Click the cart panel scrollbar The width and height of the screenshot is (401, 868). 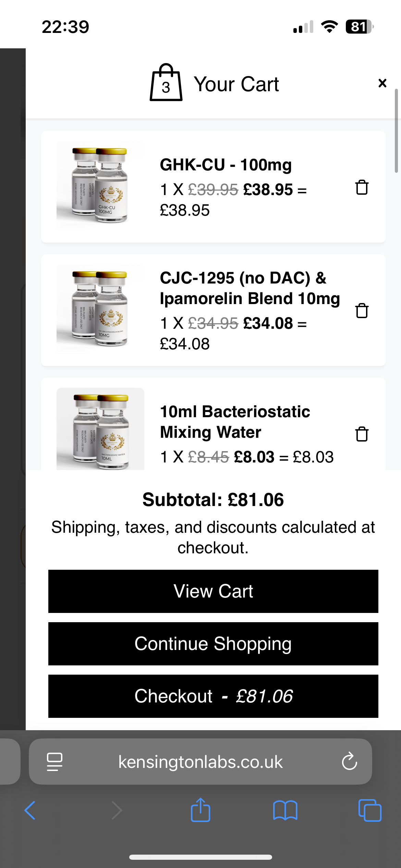pos(396,131)
